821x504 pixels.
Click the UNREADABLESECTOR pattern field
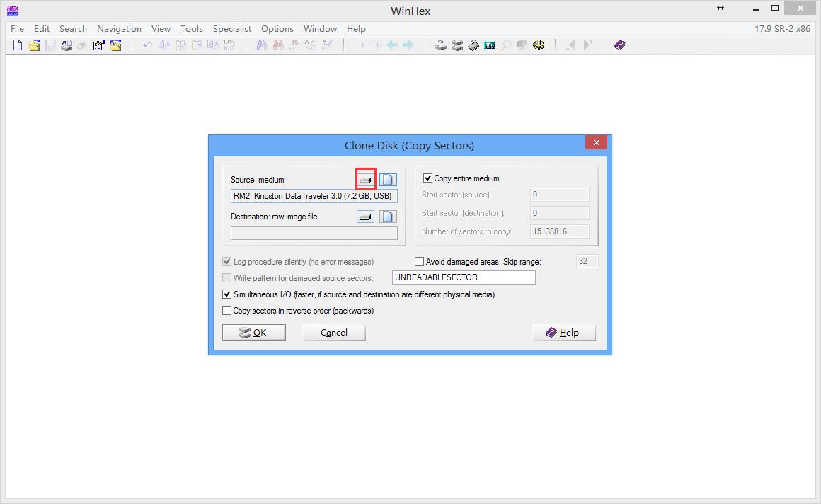(x=464, y=277)
